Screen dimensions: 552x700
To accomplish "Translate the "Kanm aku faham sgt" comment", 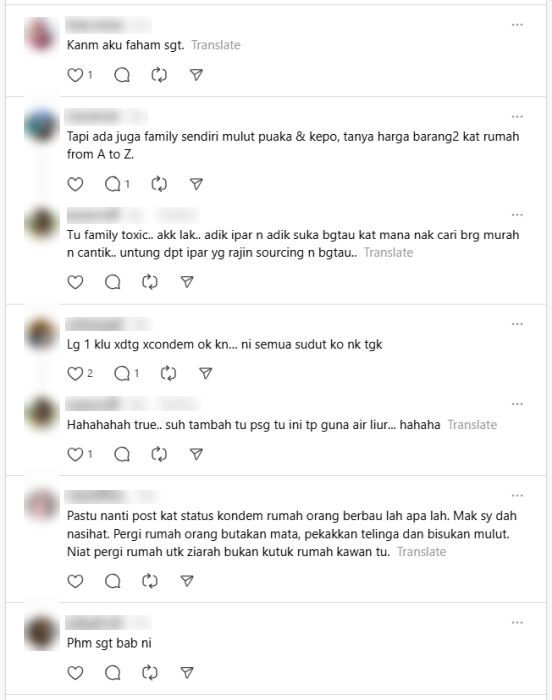I will coord(216,45).
